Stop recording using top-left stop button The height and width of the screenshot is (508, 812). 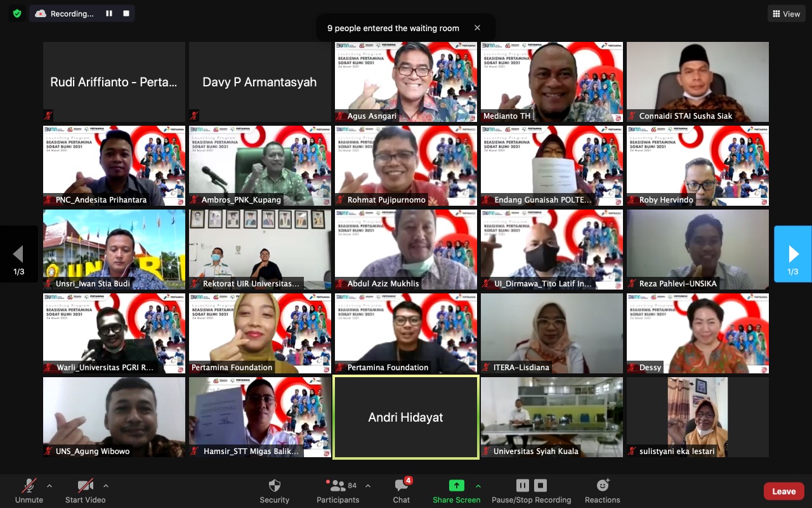[x=126, y=13]
